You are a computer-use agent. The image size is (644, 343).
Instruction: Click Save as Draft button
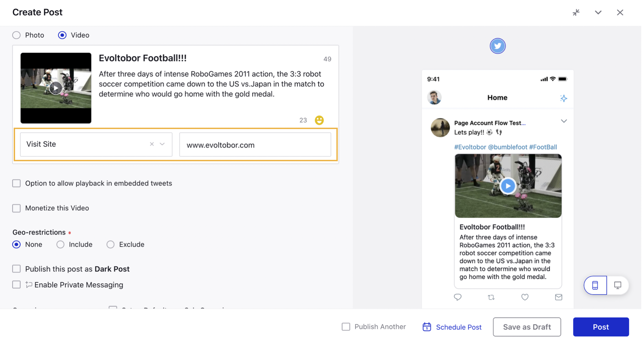[527, 327]
